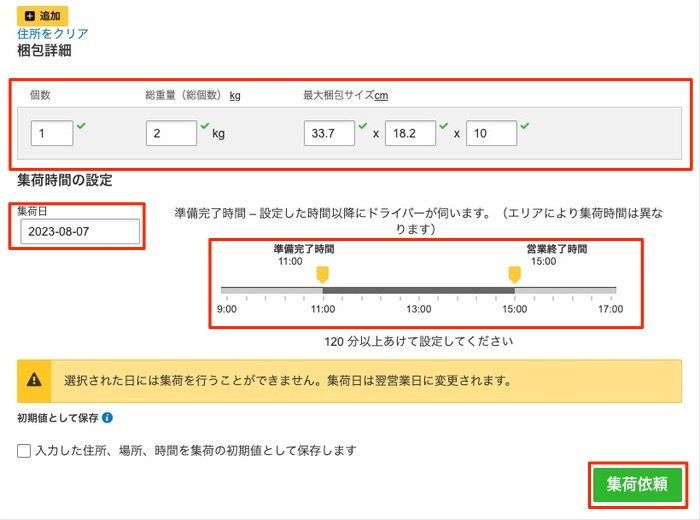Focus the 33.7 package length field
The image size is (700, 520).
[x=329, y=133]
